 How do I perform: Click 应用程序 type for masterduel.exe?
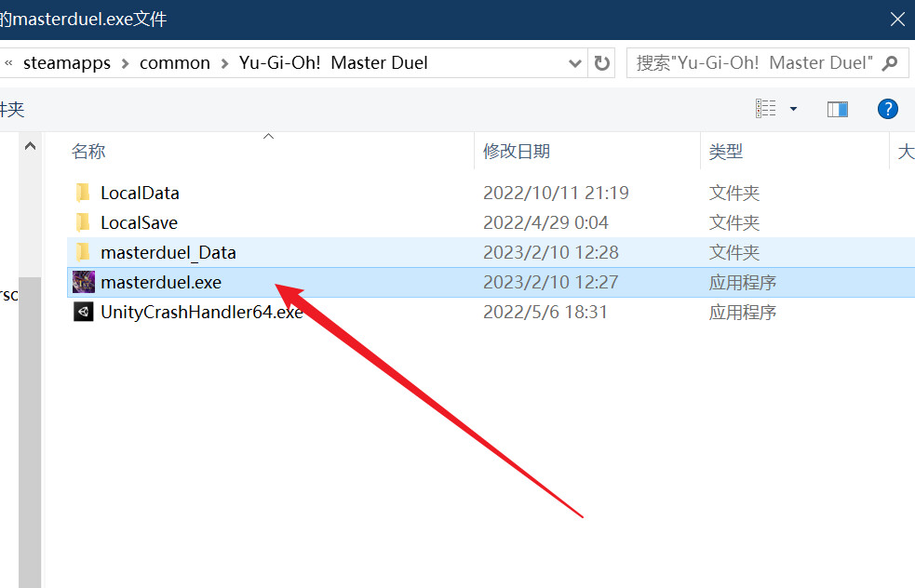[x=742, y=282]
